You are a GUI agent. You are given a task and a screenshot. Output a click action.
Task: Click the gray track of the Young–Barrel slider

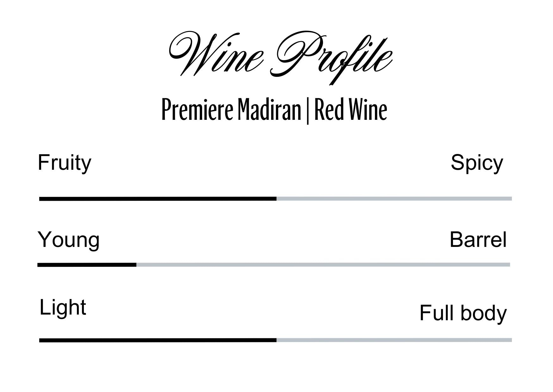point(323,265)
